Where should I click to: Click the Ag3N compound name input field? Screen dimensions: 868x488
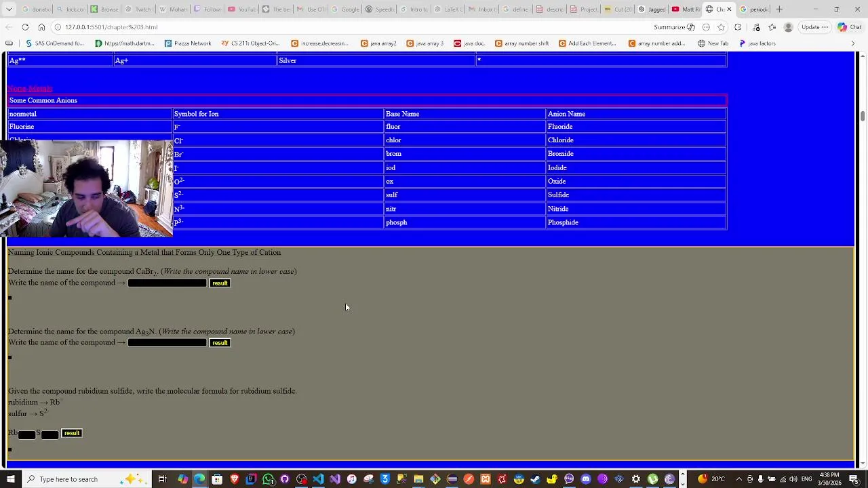pos(167,343)
